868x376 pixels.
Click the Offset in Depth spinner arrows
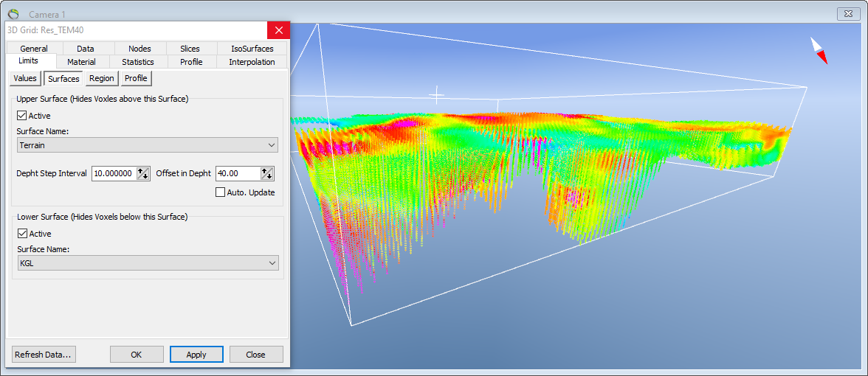[x=267, y=173]
